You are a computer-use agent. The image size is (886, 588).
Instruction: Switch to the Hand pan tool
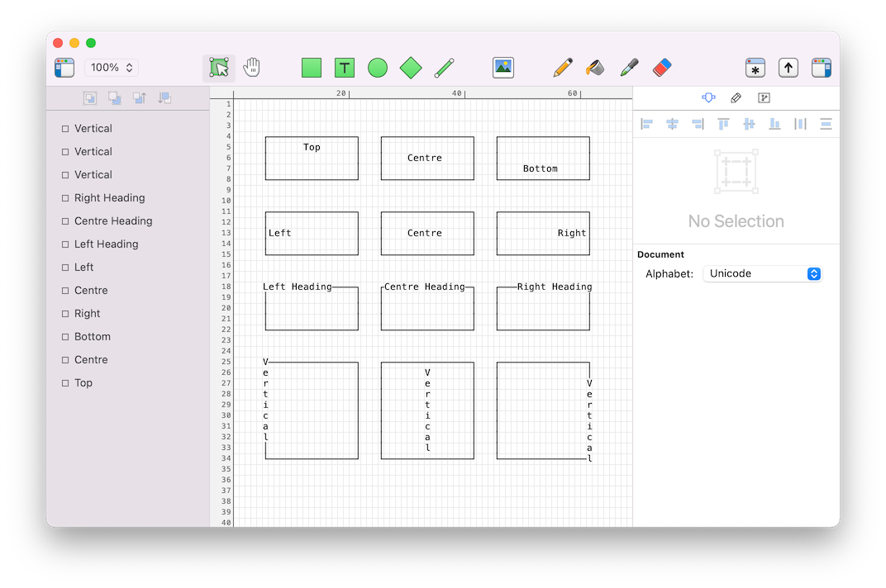pos(252,68)
